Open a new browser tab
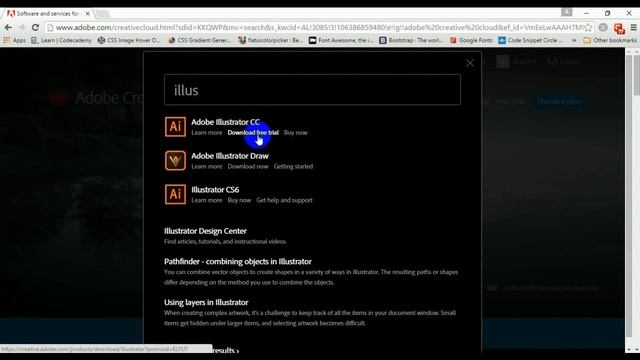640x360 pixels. pyautogui.click(x=102, y=14)
